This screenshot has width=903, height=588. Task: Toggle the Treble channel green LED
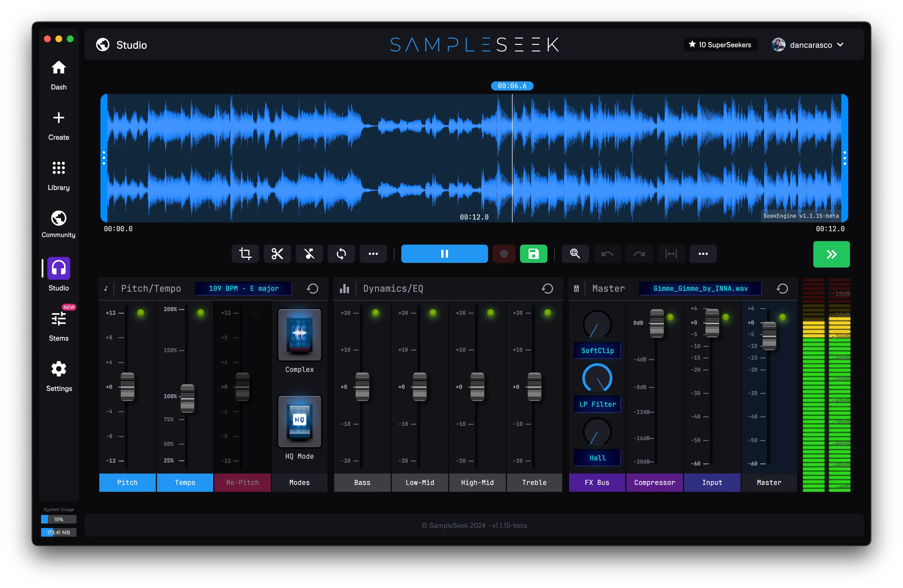[x=547, y=313]
